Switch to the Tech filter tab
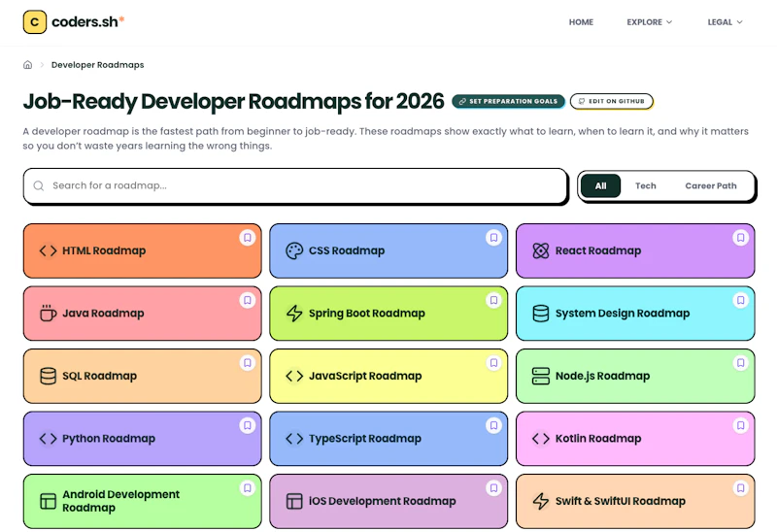The image size is (777, 532). click(646, 185)
